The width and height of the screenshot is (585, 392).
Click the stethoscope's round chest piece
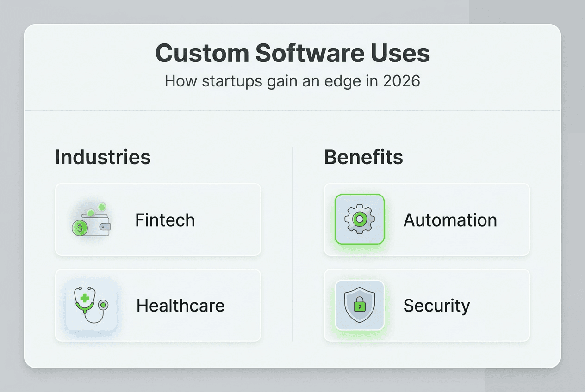click(x=104, y=304)
